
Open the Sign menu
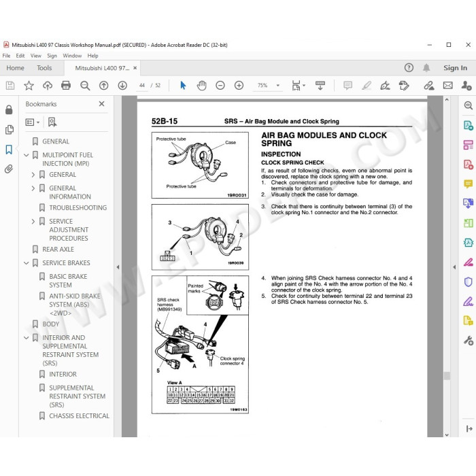tap(52, 56)
